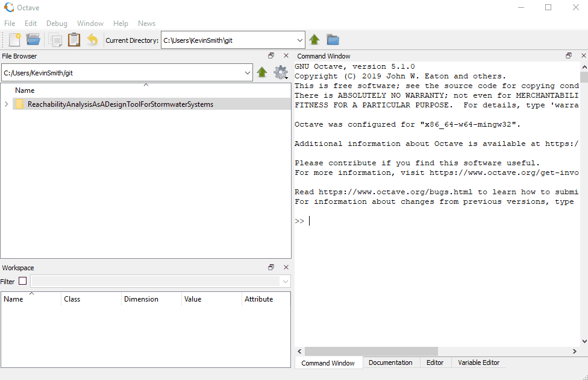
Task: Click the Paste clipboard icon
Action: click(74, 40)
